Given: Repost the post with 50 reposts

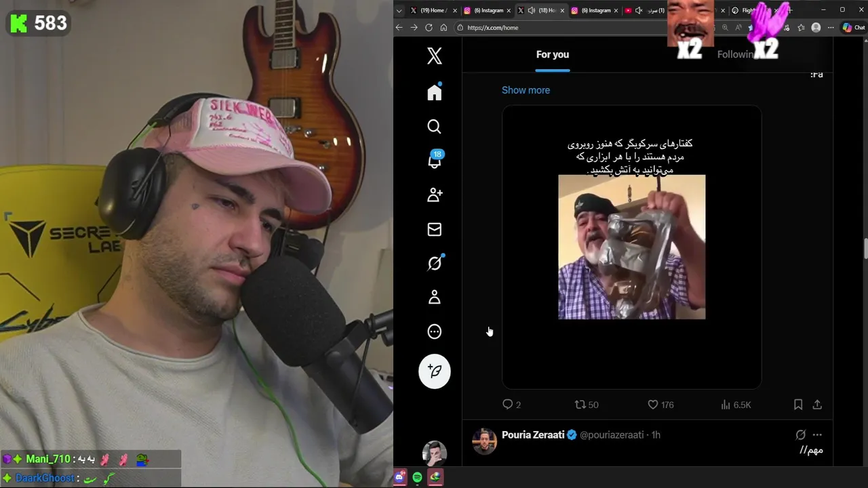Looking at the screenshot, I should 587,405.
